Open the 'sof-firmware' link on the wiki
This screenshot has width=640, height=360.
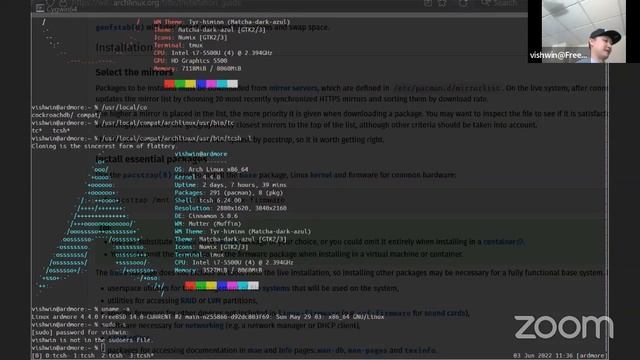point(383,313)
